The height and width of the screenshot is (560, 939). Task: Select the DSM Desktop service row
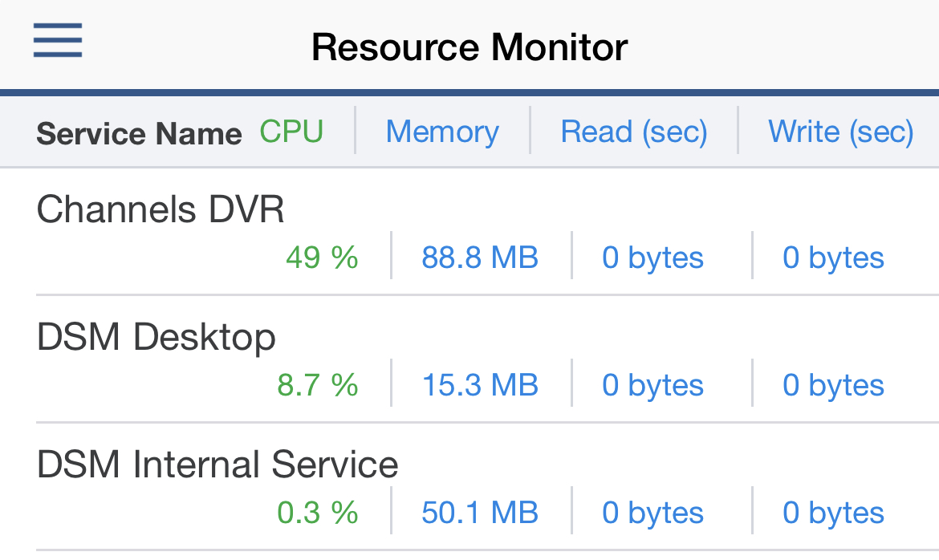pos(156,337)
